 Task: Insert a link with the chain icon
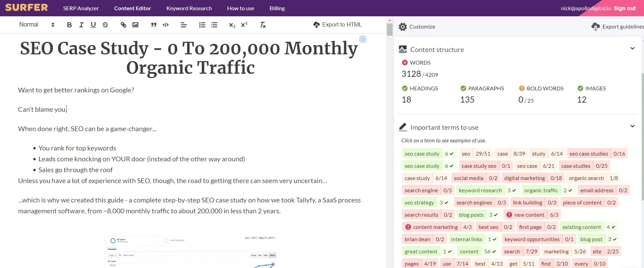[123, 25]
